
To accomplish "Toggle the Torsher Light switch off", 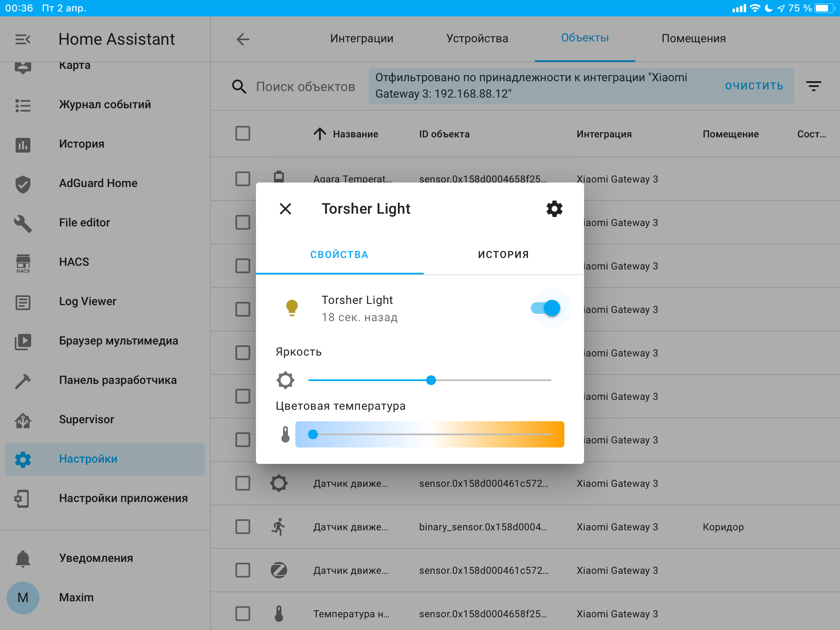I will point(546,308).
